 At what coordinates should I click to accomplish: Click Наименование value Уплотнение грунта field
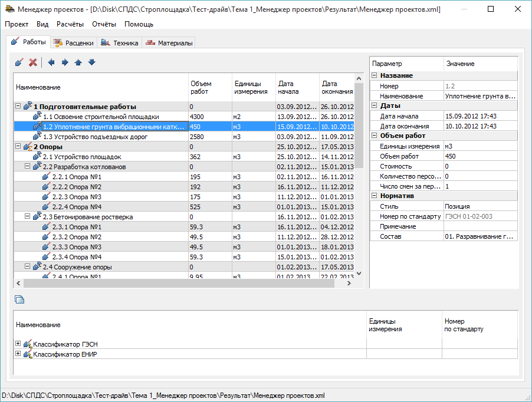[481, 96]
